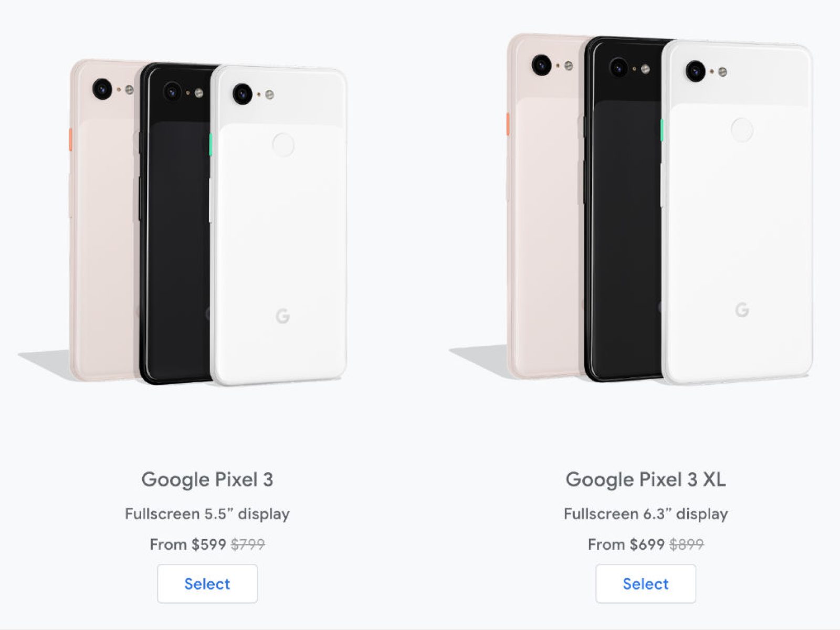The width and height of the screenshot is (840, 630).
Task: Click the white Pixel 3 phone image
Action: (x=278, y=226)
